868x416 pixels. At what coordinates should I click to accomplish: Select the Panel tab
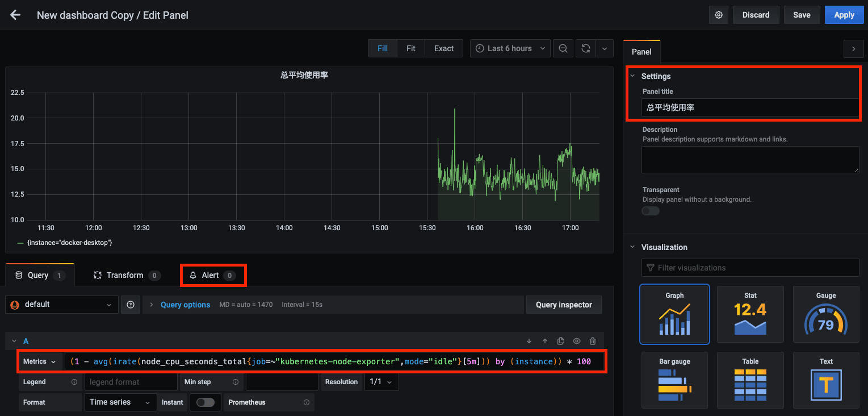coord(641,52)
